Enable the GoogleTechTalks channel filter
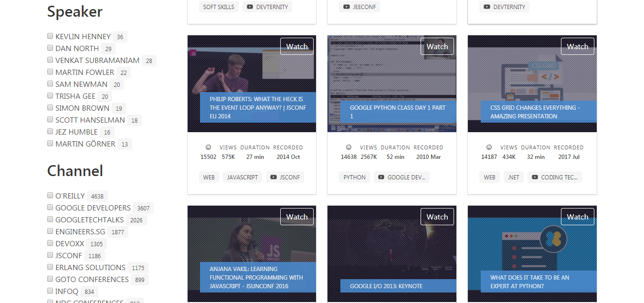 click(x=50, y=219)
